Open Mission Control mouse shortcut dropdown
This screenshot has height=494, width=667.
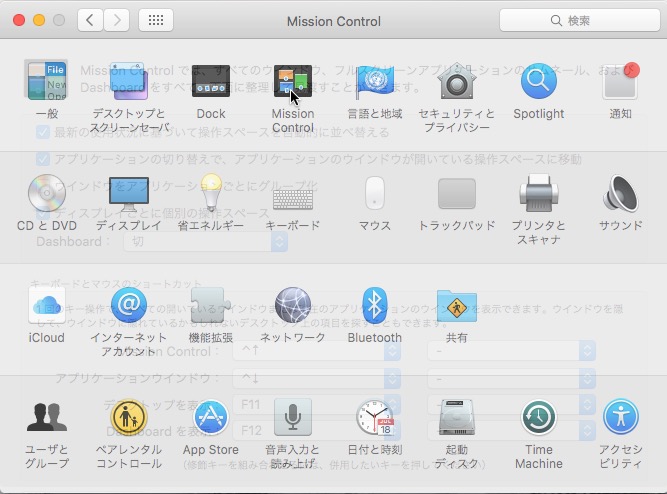click(511, 351)
